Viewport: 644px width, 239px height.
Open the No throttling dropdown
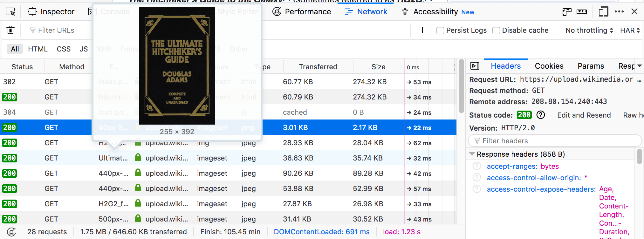pos(589,30)
